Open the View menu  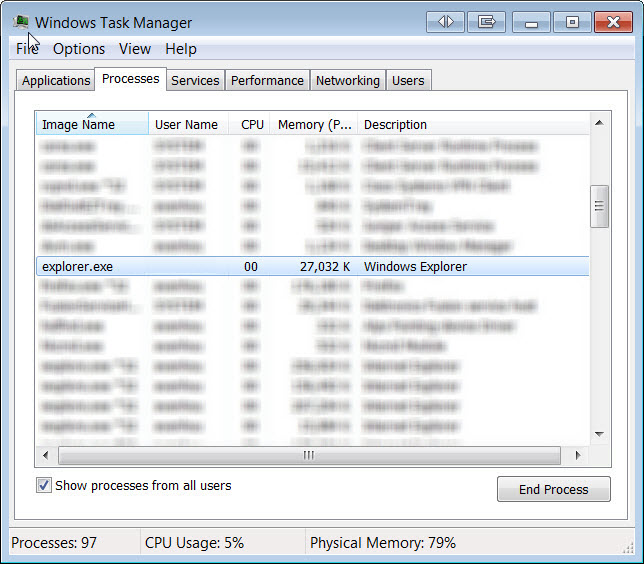tap(135, 49)
